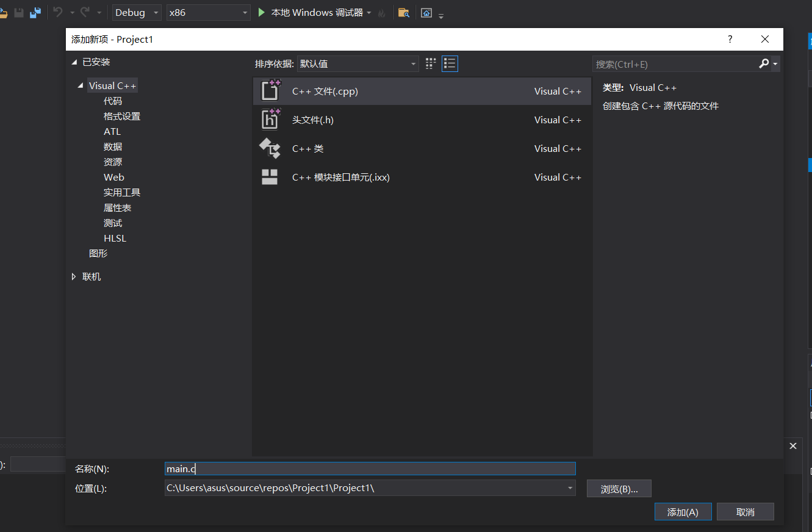Open the 排序依据 默认值 sort dropdown
This screenshot has height=532, width=812.
pos(357,64)
